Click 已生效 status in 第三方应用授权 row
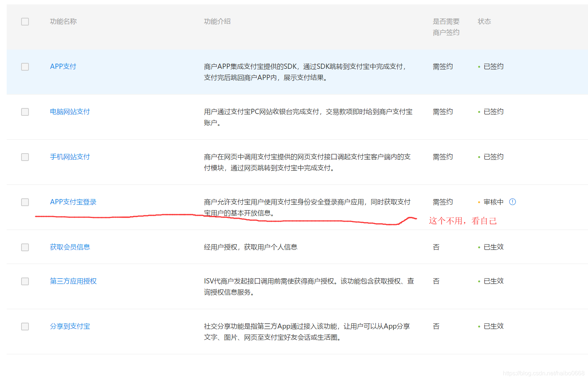 (x=494, y=281)
